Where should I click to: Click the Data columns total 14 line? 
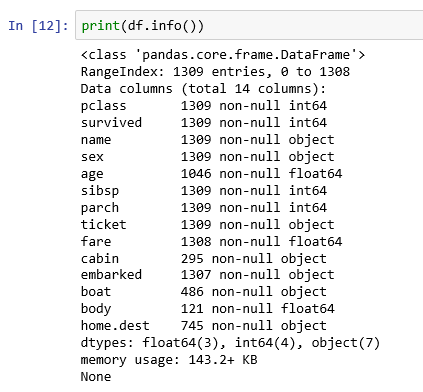coord(203,89)
